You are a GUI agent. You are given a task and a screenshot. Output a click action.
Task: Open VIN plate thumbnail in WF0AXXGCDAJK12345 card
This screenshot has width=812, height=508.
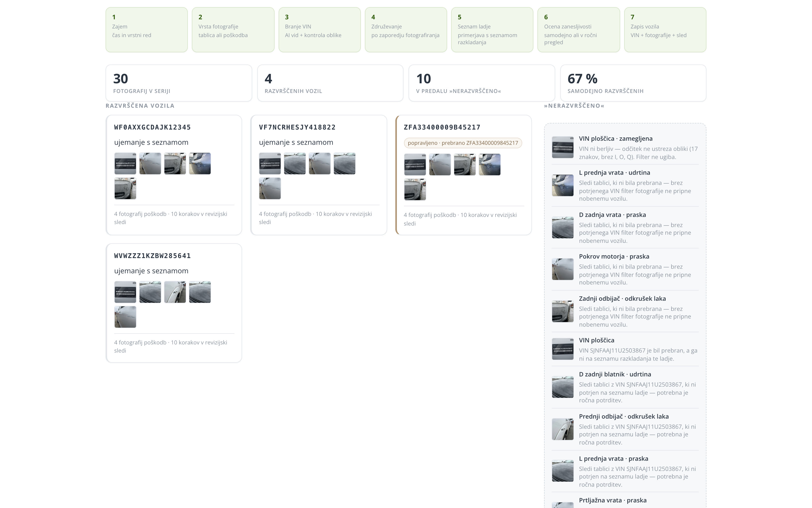[125, 164]
